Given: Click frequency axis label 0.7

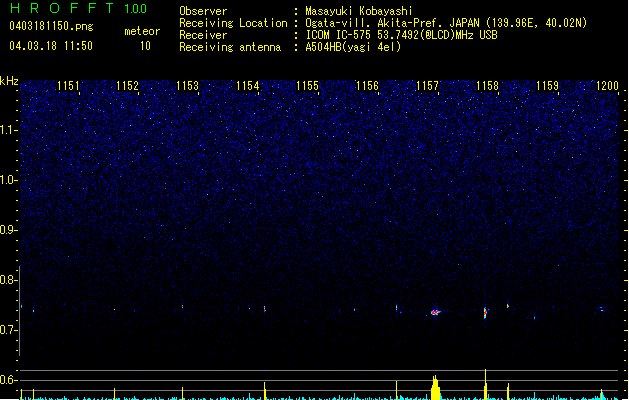Looking at the screenshot, I should (9, 330).
